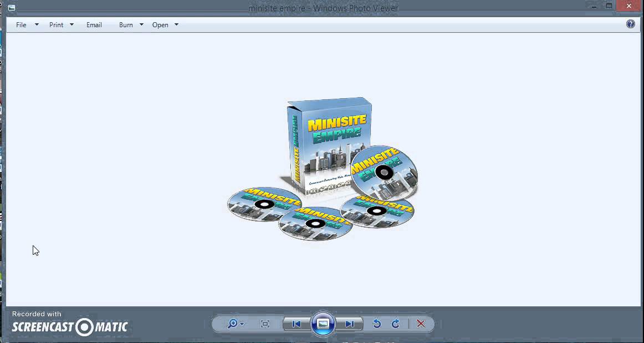Open the Open menu
Image resolution: width=644 pixels, height=343 pixels.
[x=160, y=25]
